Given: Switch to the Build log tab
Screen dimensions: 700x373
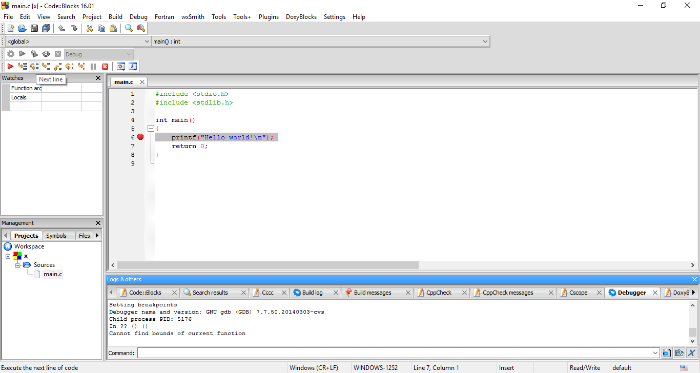Looking at the screenshot, I should [311, 293].
